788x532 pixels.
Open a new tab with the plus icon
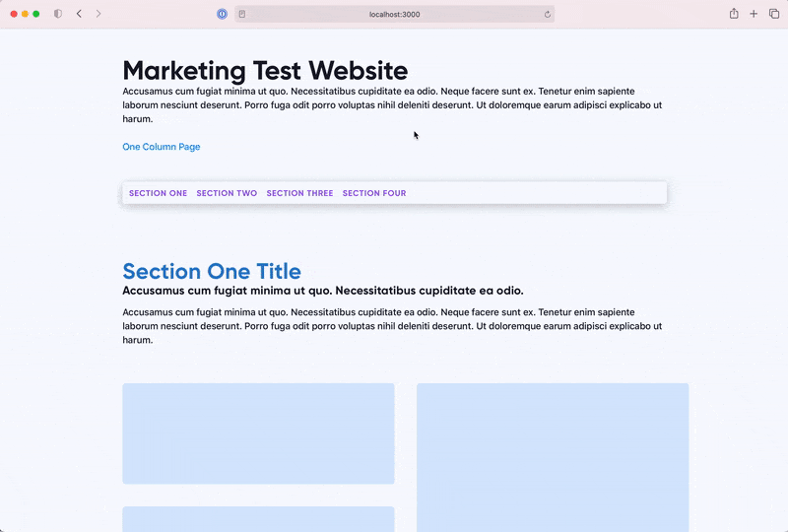(754, 14)
